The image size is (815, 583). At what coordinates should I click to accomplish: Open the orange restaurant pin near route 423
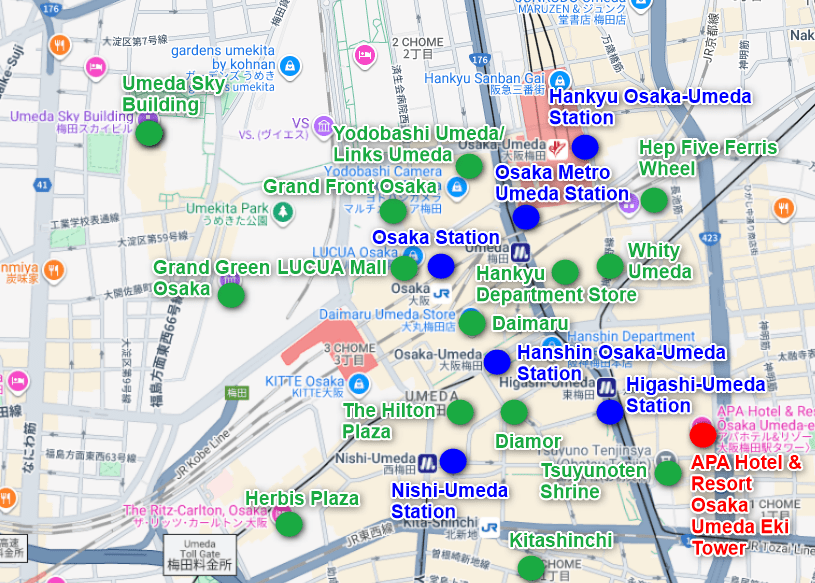tap(784, 209)
